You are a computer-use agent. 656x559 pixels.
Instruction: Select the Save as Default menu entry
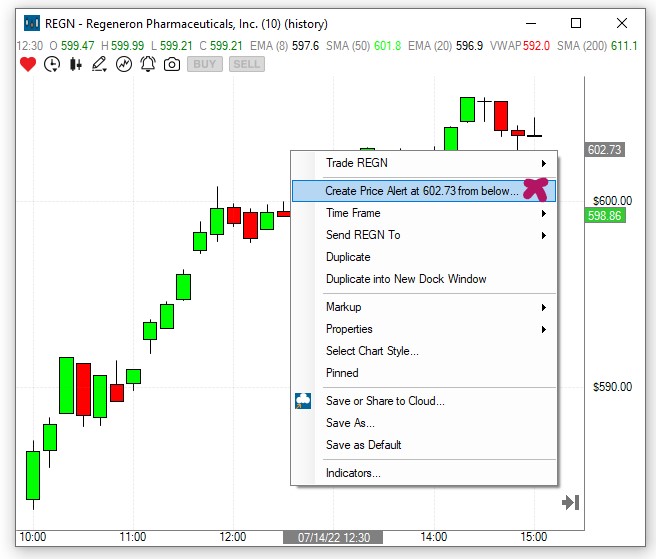click(363, 445)
